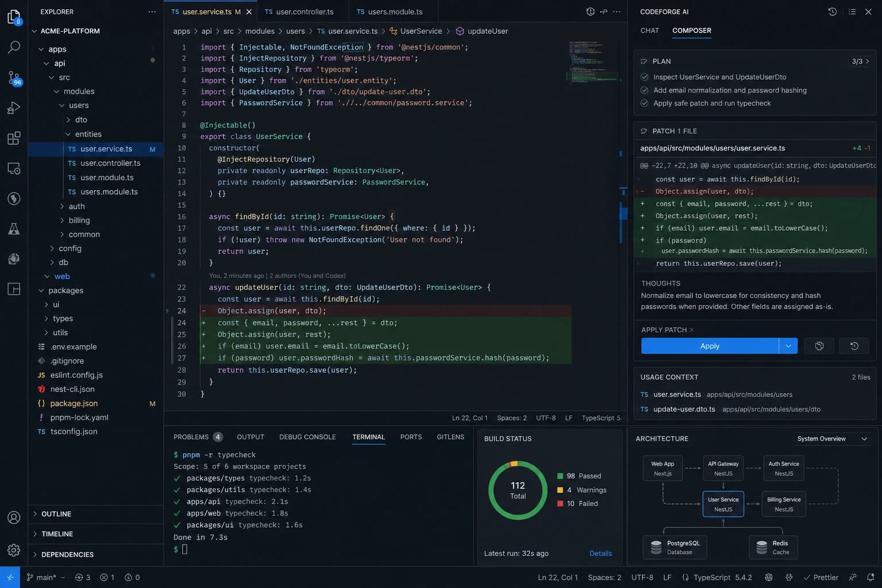This screenshot has width=882, height=588.
Task: Open the Manage gear icon
Action: point(14,550)
